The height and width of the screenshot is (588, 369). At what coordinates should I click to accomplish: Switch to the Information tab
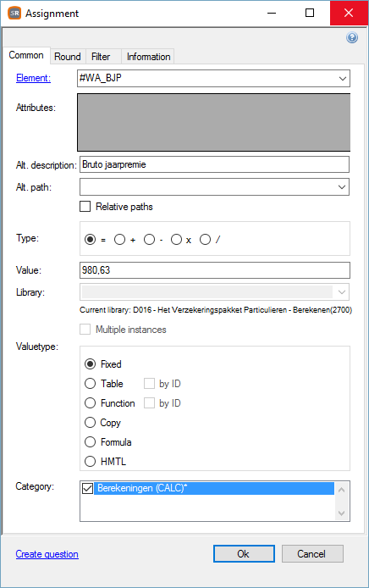click(148, 57)
